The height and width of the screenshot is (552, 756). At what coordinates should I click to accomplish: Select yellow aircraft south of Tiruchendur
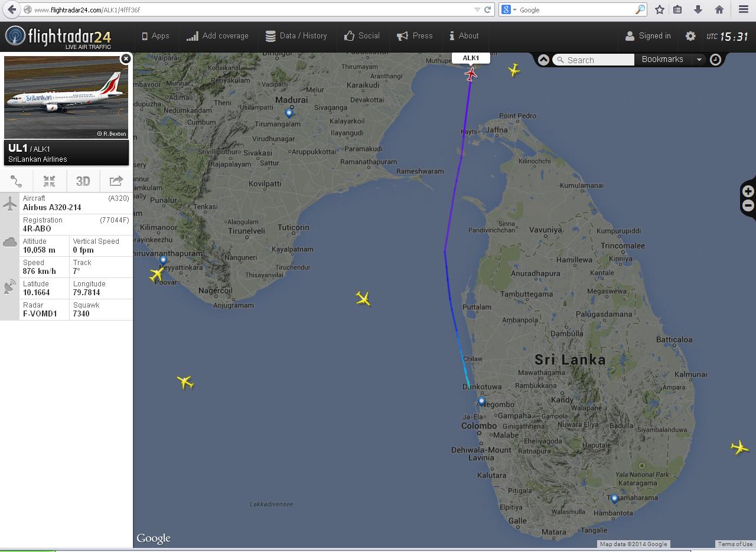pos(363,299)
